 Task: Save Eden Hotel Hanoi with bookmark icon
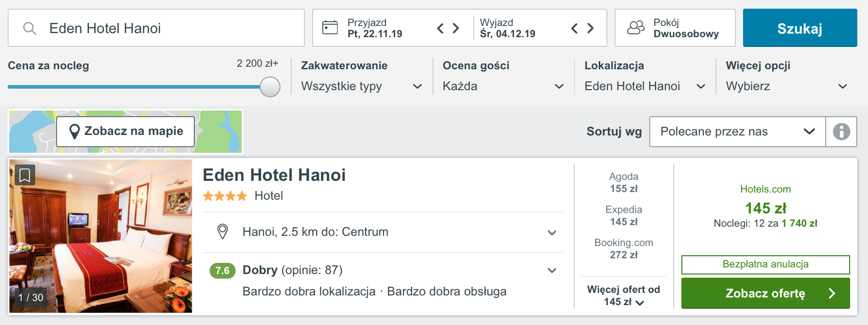tap(24, 175)
